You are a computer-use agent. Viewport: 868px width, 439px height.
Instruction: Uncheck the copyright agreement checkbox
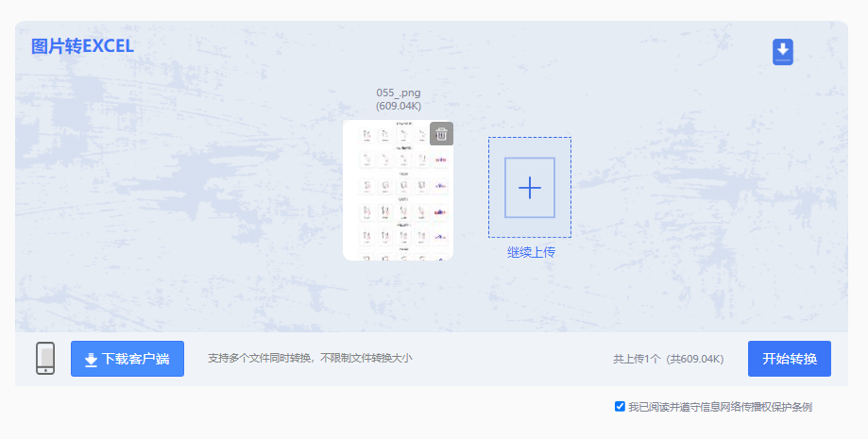[x=620, y=406]
